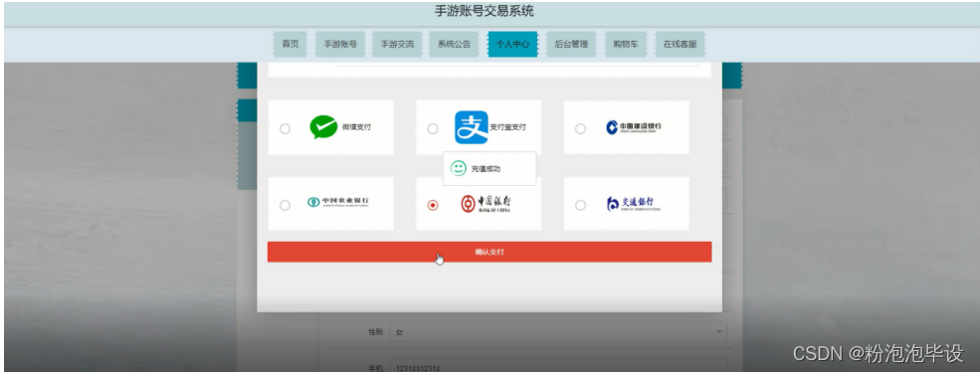Click the 手机 phone number input field
Screen dimensions: 980x373
point(558,365)
